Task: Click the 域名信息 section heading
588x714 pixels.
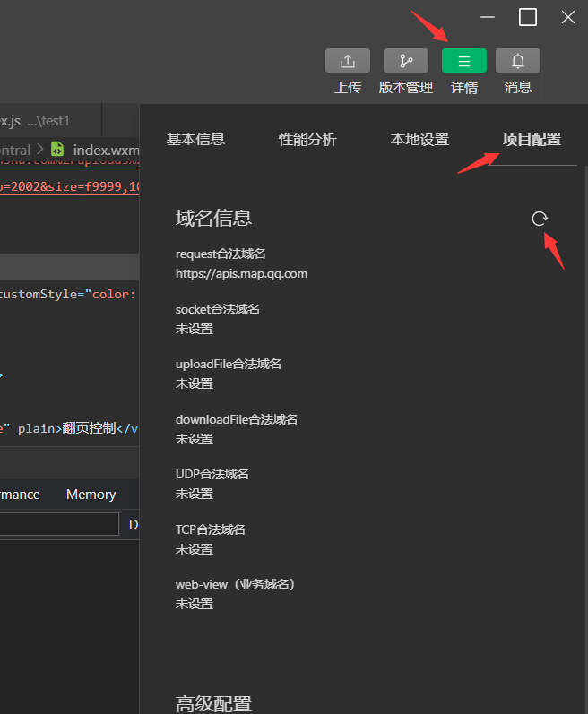Action: click(x=213, y=218)
